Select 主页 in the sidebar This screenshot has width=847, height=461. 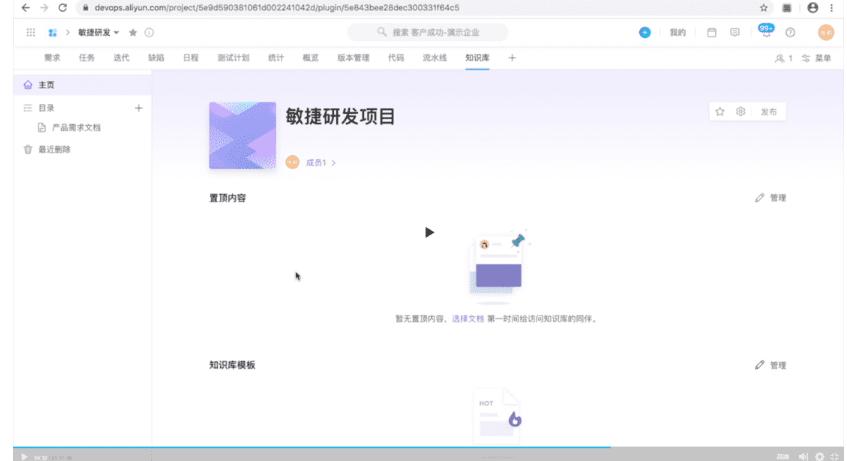tap(82, 85)
